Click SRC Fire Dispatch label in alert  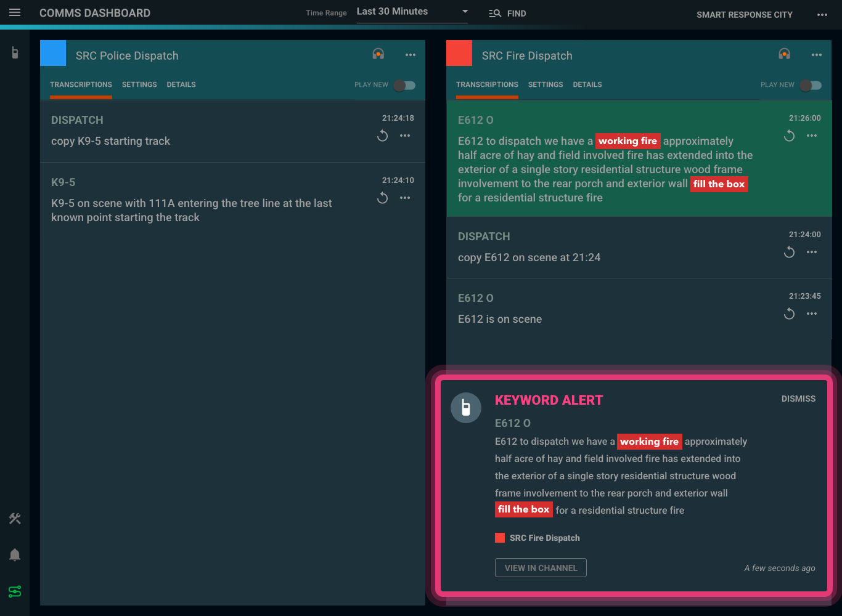(545, 538)
